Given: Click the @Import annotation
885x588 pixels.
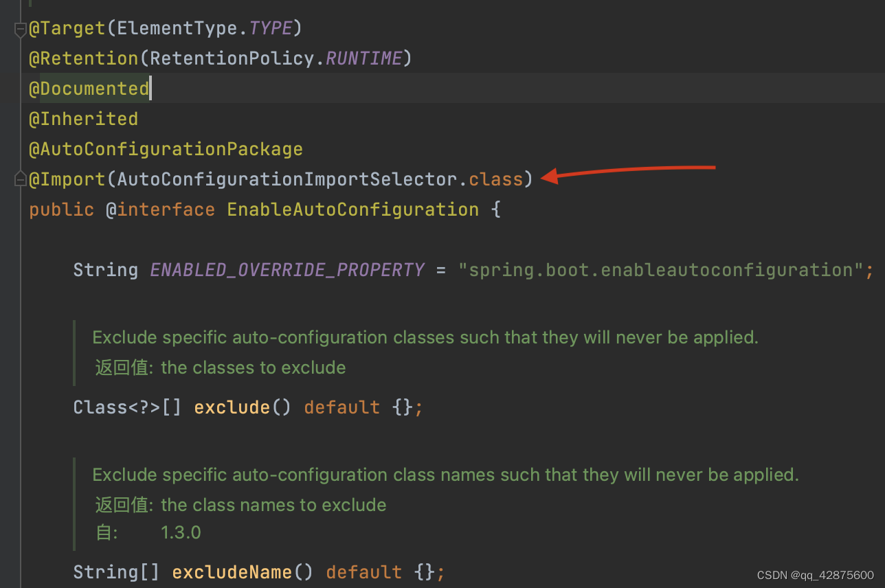Looking at the screenshot, I should click(x=67, y=180).
